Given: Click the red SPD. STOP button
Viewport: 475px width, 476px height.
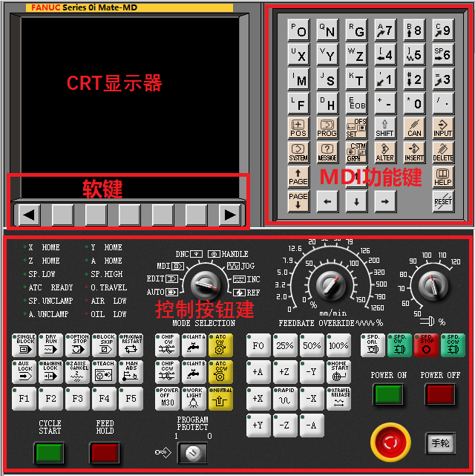Looking at the screenshot, I should pos(426,345).
